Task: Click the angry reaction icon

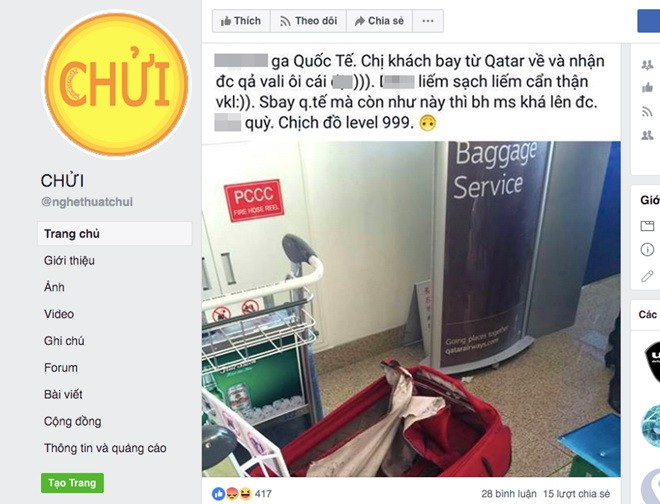Action: (232, 493)
